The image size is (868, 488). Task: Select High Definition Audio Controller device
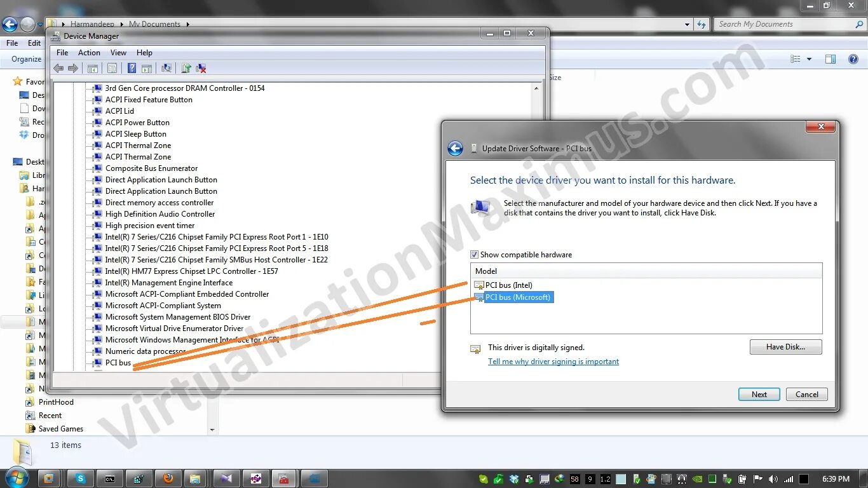click(160, 214)
